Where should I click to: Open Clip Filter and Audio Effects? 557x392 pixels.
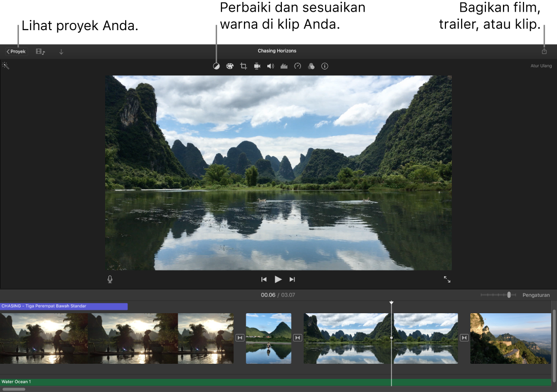(x=311, y=66)
